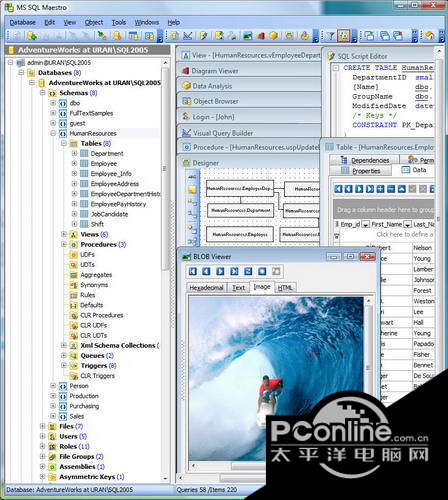Click the object tree vertical scrollbar

[x=165, y=169]
